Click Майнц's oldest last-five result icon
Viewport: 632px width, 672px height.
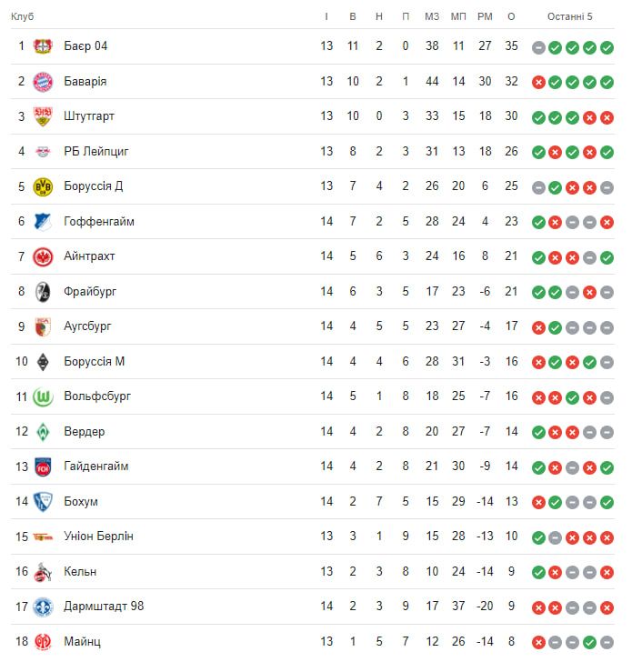click(538, 643)
